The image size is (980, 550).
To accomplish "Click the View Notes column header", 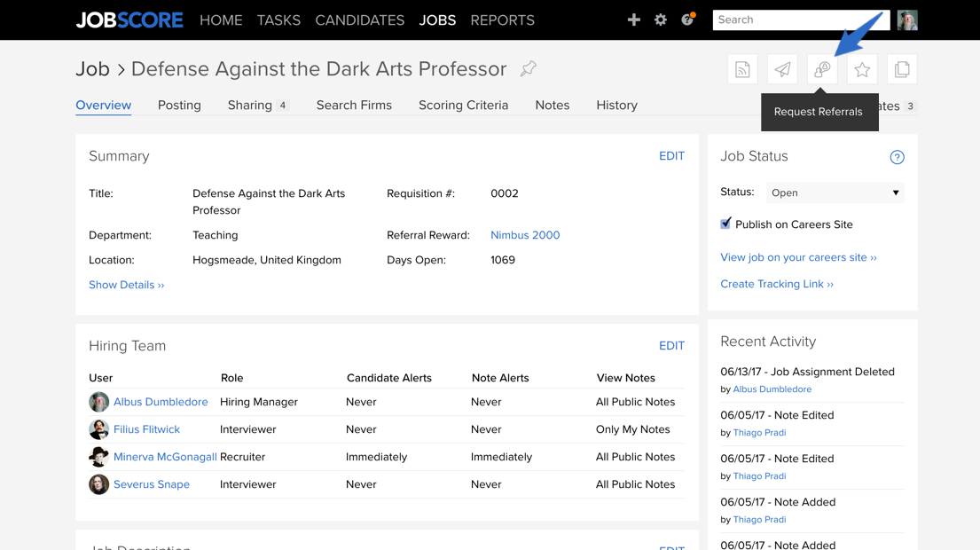I will (x=625, y=378).
